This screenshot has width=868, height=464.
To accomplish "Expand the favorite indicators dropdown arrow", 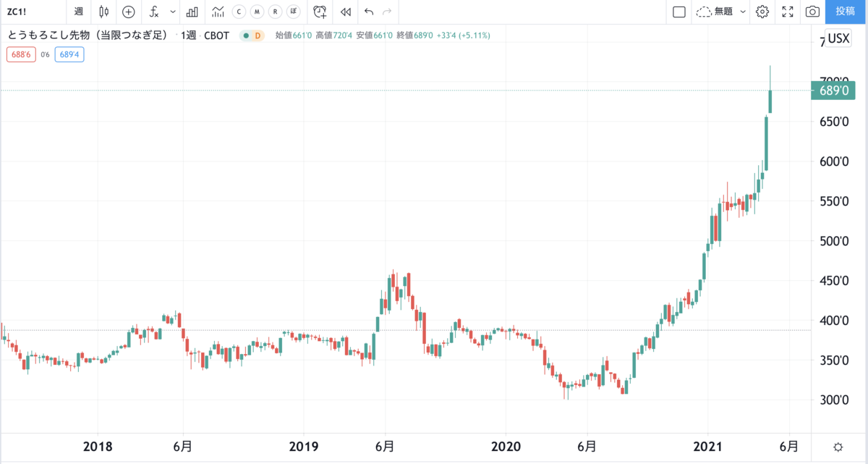I will pyautogui.click(x=173, y=12).
